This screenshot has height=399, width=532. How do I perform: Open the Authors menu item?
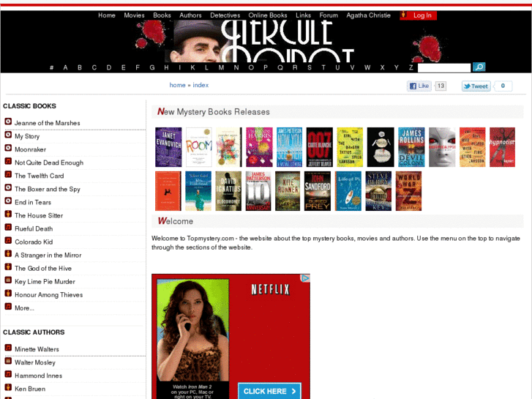[x=190, y=15]
